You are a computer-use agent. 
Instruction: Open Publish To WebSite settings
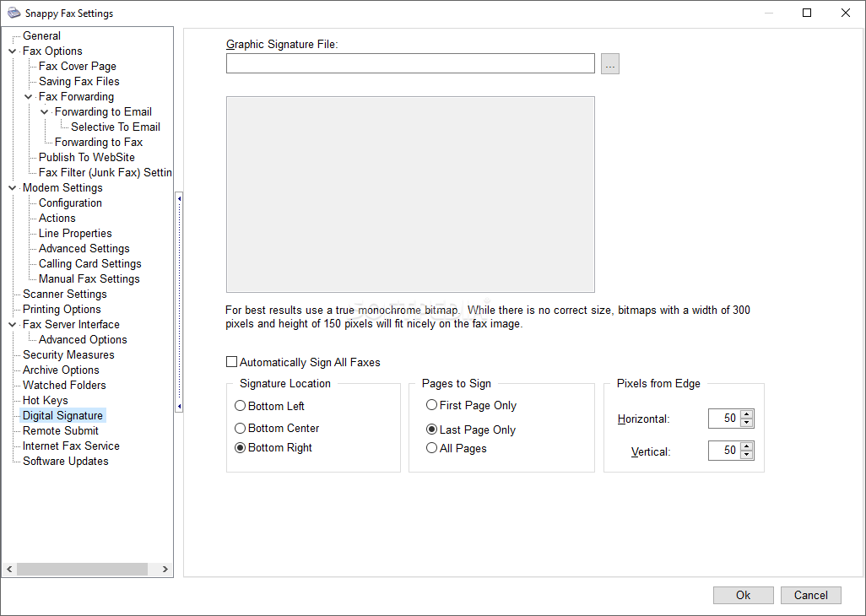click(87, 157)
